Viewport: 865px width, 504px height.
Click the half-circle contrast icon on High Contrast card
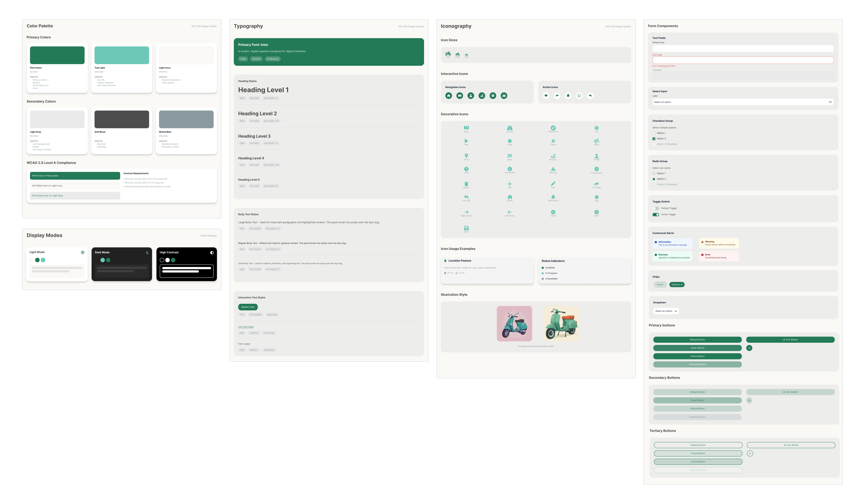[x=212, y=252]
